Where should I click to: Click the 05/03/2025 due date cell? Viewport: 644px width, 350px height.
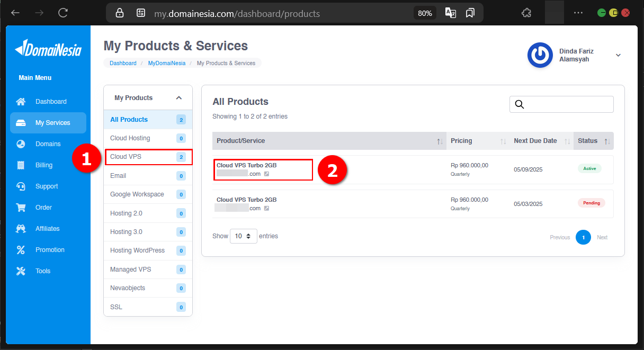528,204
